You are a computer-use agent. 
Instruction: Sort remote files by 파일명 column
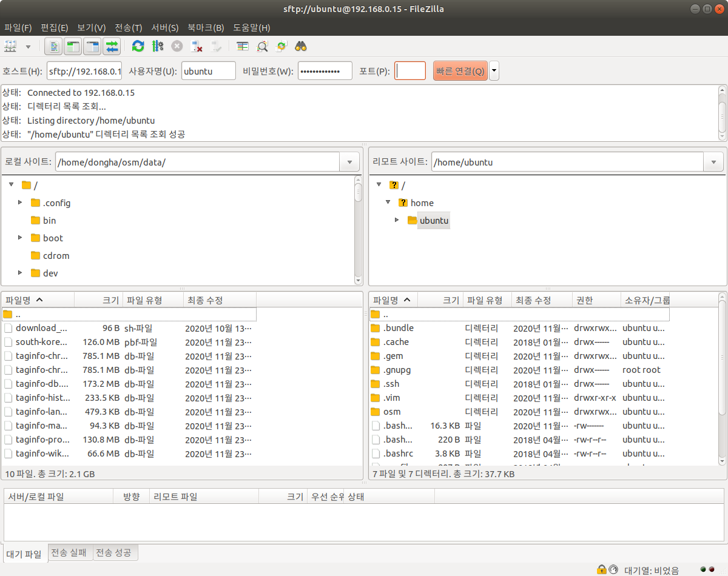(x=393, y=300)
